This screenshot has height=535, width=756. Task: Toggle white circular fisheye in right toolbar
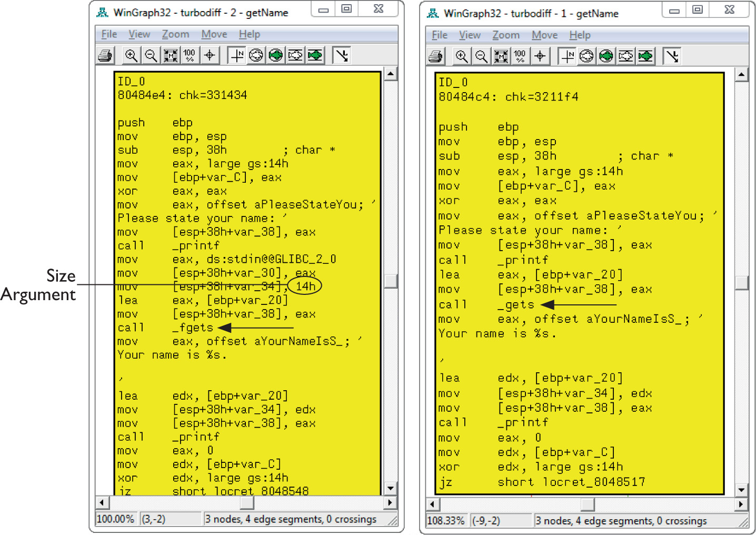pyautogui.click(x=586, y=56)
